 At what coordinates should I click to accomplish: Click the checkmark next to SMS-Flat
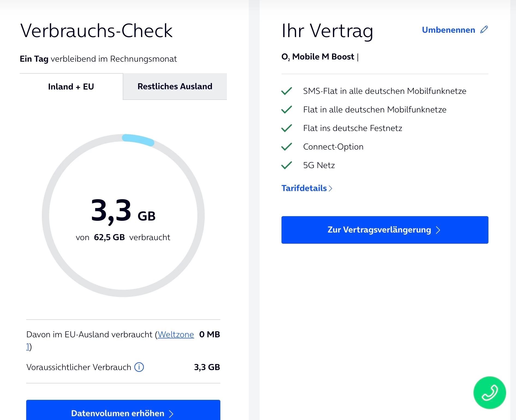(287, 91)
